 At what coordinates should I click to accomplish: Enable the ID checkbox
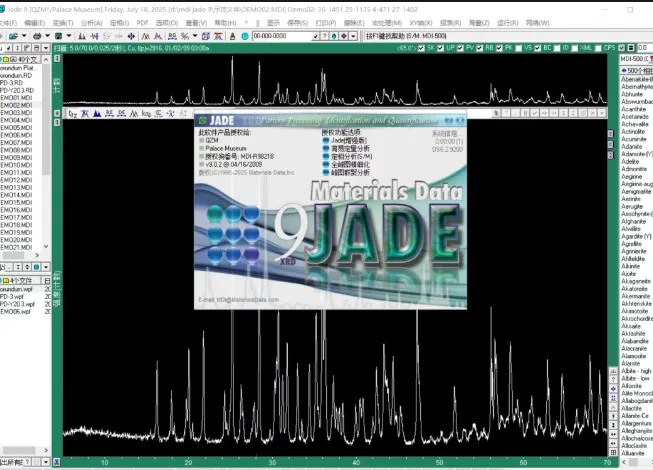point(557,48)
